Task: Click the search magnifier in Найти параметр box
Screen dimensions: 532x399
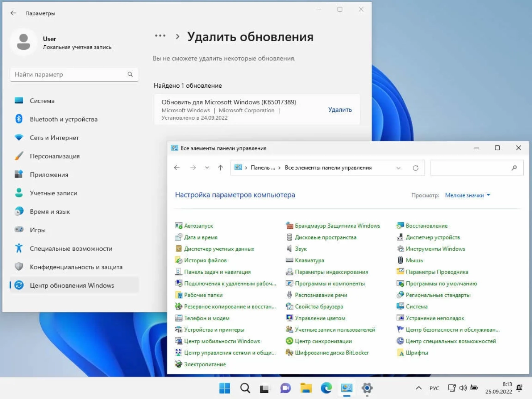Action: (x=130, y=74)
